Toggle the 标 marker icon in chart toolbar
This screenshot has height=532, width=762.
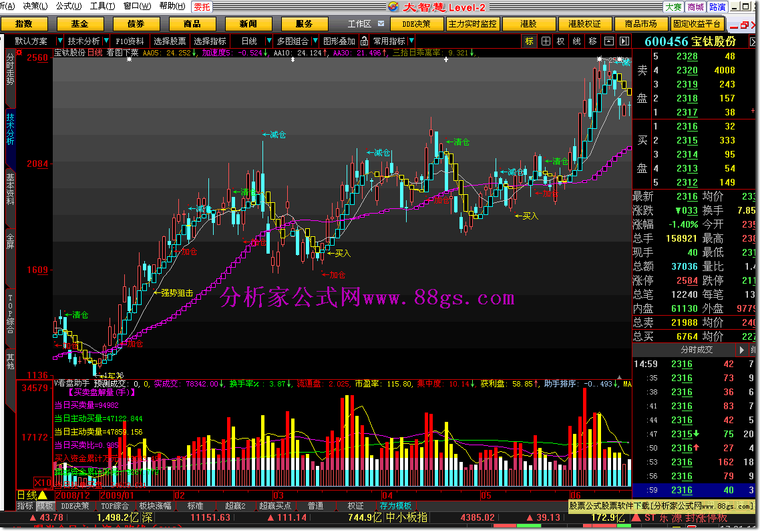point(529,41)
